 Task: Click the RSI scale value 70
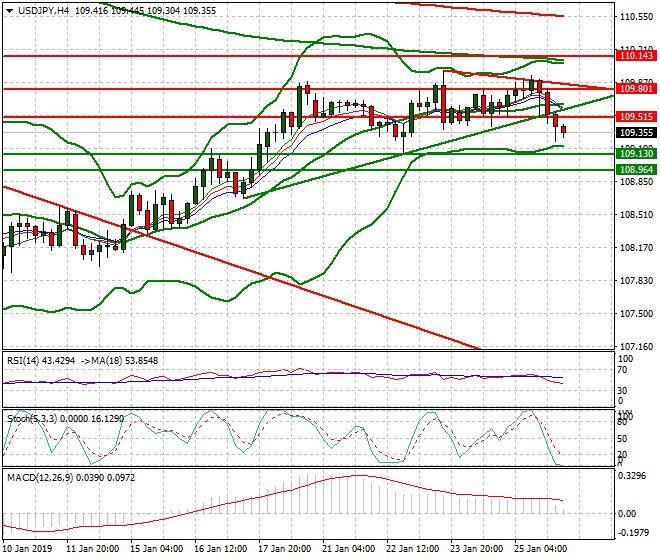621,370
